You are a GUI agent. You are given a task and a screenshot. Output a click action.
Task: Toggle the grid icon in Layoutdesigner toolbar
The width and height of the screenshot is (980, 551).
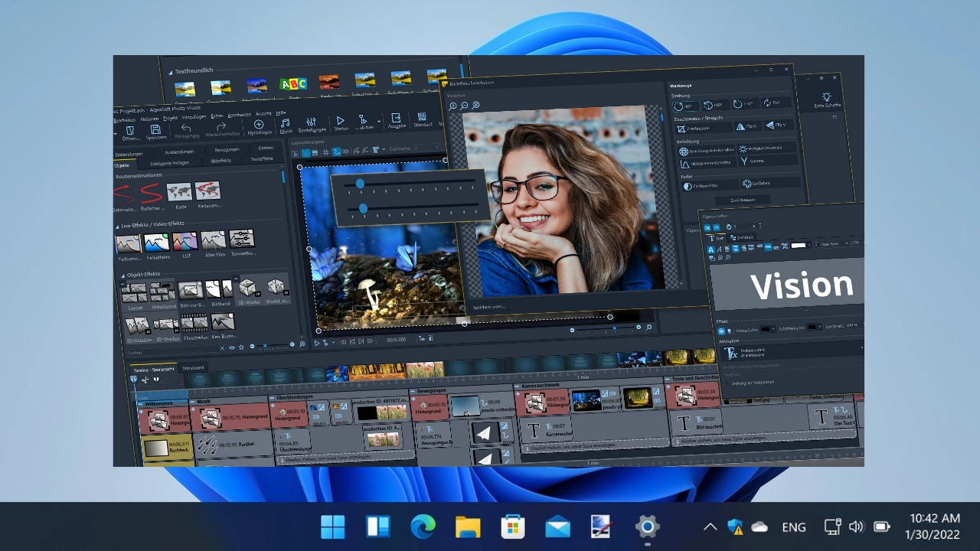326,152
